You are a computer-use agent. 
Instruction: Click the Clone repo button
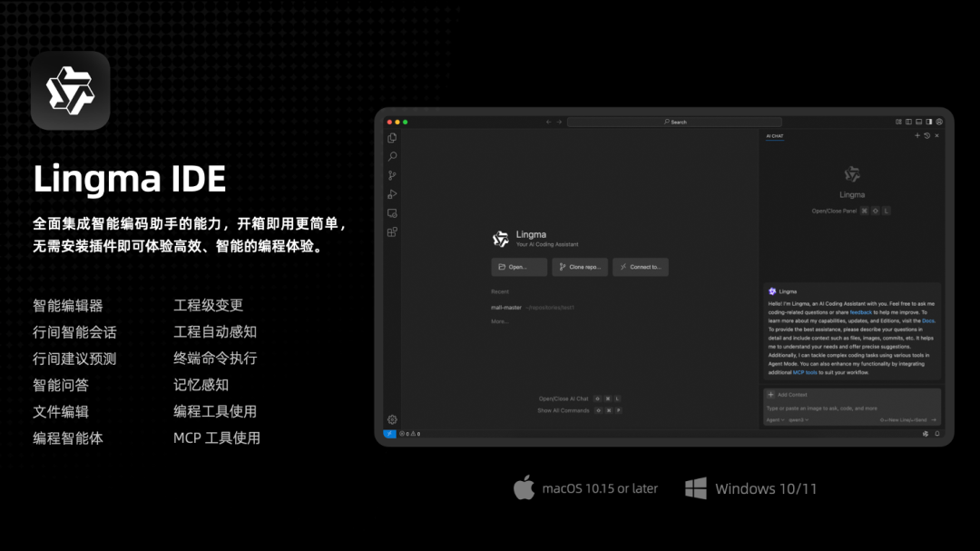coord(579,266)
